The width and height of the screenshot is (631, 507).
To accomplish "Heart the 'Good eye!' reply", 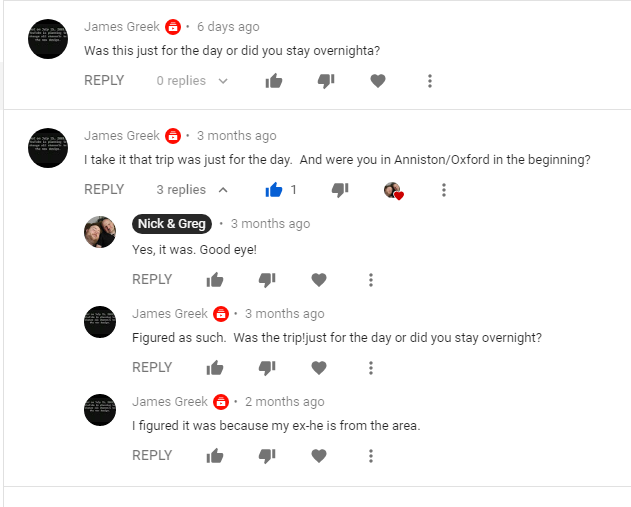I will coord(319,280).
